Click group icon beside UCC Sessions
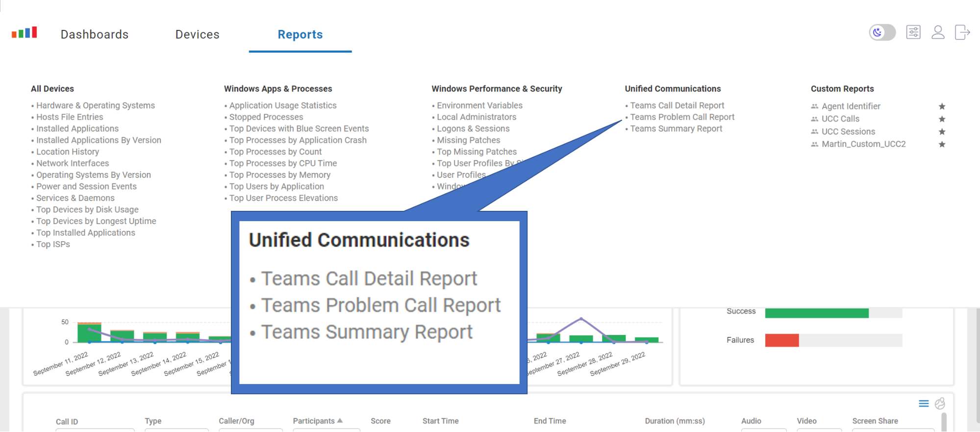Screen dimensions: 980x432 coord(815,132)
